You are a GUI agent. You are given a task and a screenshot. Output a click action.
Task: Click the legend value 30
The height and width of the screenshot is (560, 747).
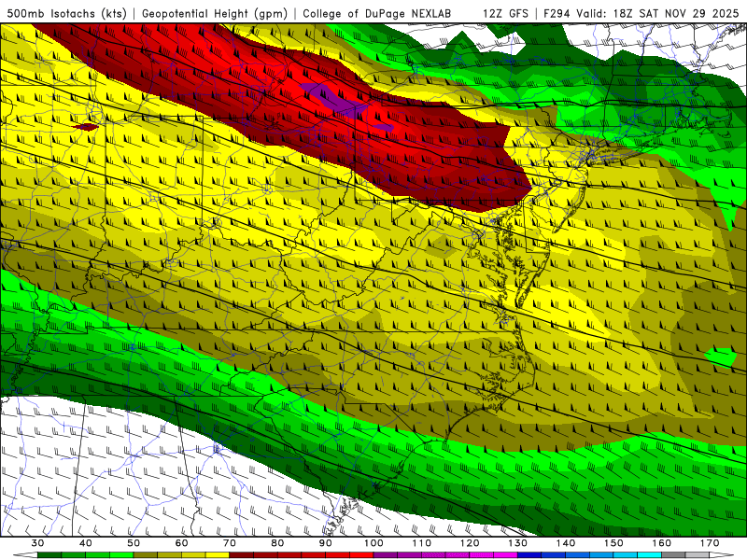coord(37,543)
